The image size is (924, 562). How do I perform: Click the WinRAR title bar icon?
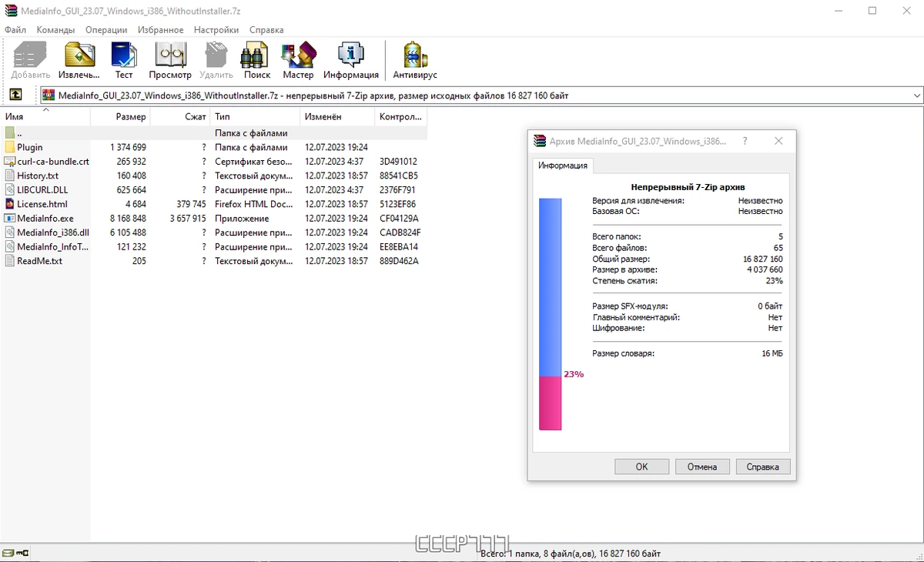coord(12,11)
